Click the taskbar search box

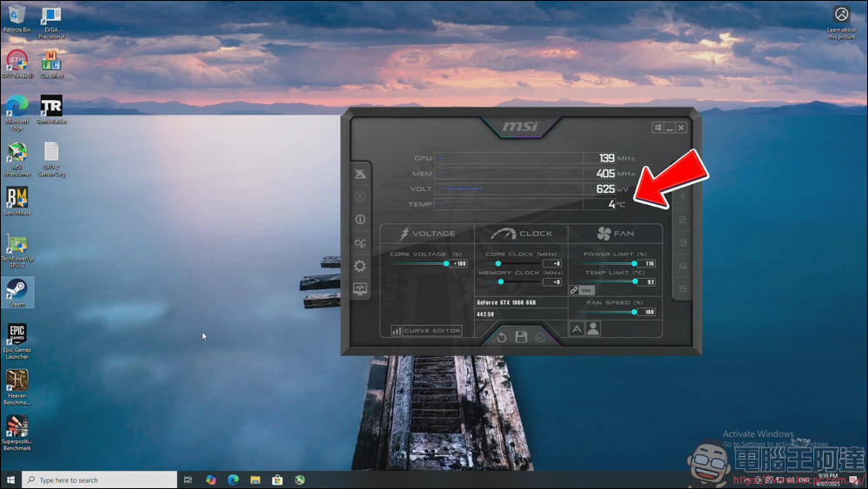(x=100, y=479)
